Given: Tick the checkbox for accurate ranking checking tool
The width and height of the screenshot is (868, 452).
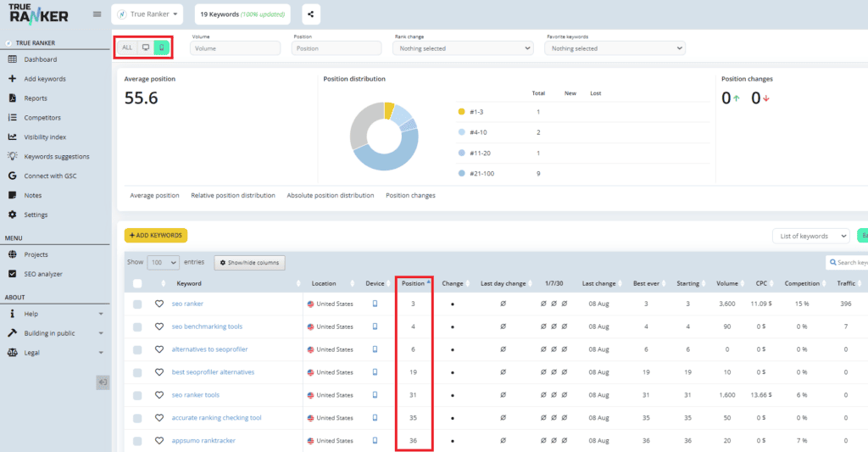Looking at the screenshot, I should [137, 418].
